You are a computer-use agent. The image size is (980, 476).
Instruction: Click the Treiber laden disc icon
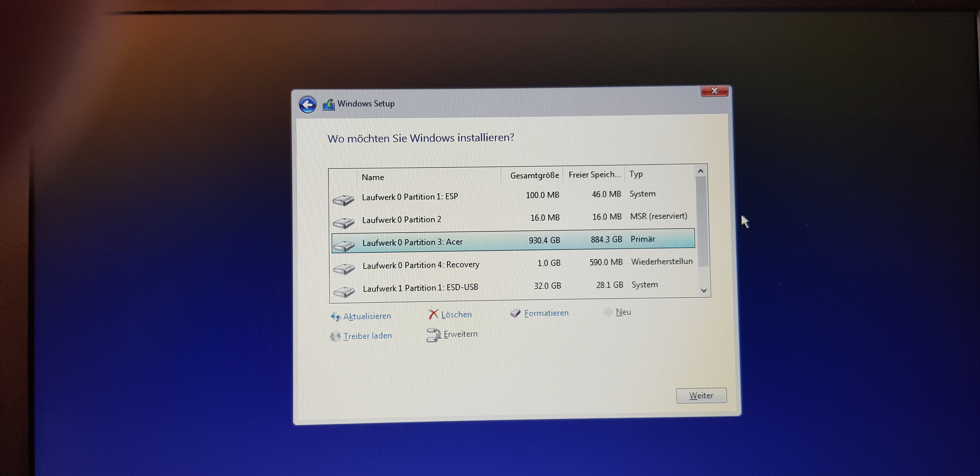coord(335,336)
